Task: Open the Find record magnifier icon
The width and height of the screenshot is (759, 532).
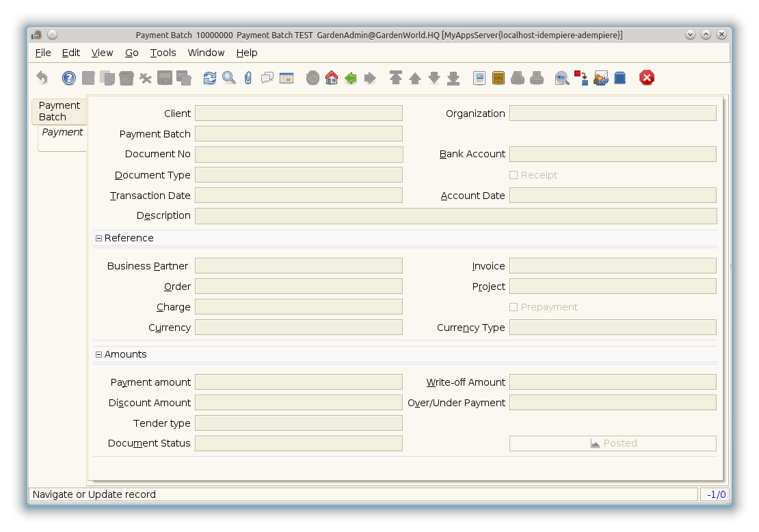Action: (229, 78)
